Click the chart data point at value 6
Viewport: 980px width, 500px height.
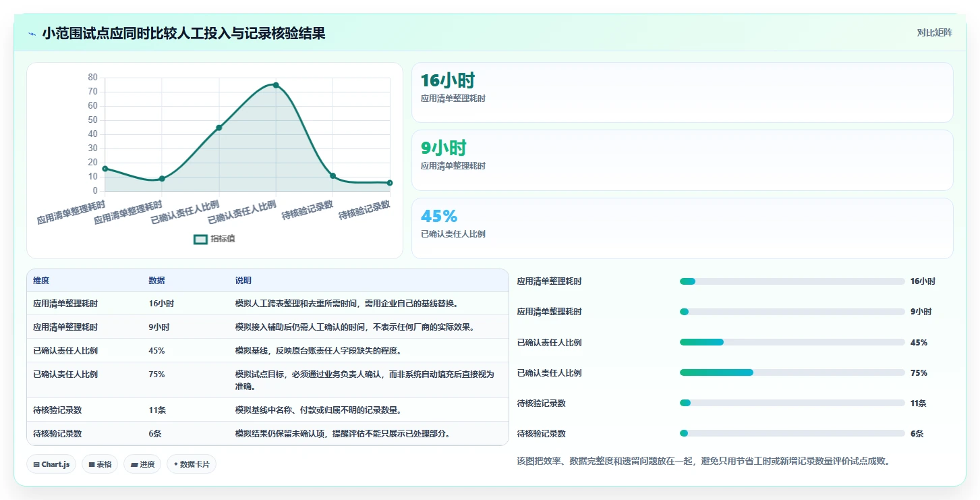coord(390,183)
